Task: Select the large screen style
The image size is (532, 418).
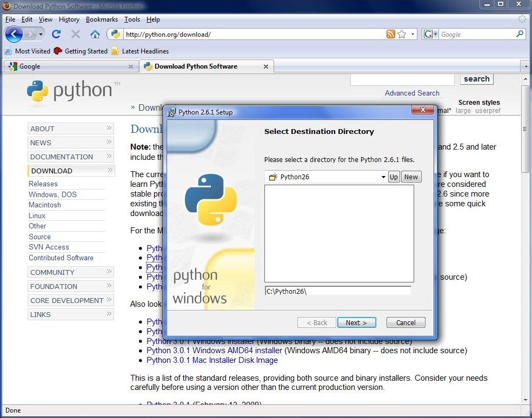Action: pyautogui.click(x=463, y=111)
